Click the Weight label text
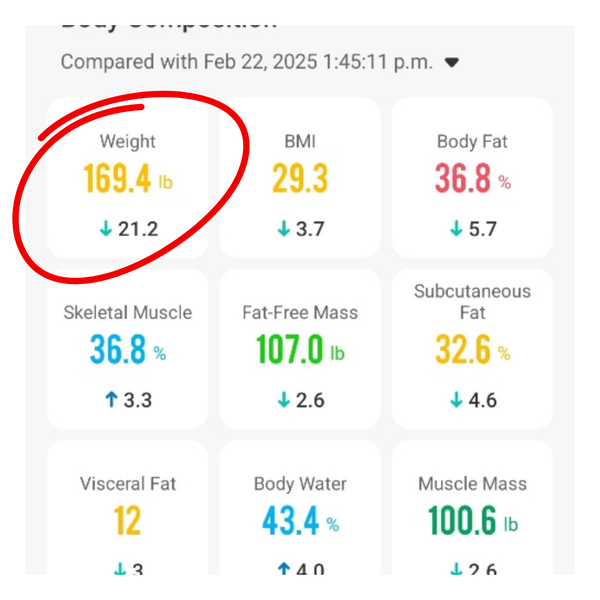The image size is (600, 600). (127, 142)
